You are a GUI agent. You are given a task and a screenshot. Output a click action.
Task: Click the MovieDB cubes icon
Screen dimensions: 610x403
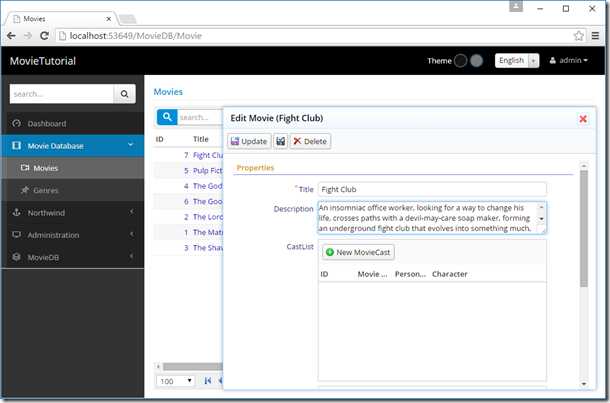click(16, 257)
